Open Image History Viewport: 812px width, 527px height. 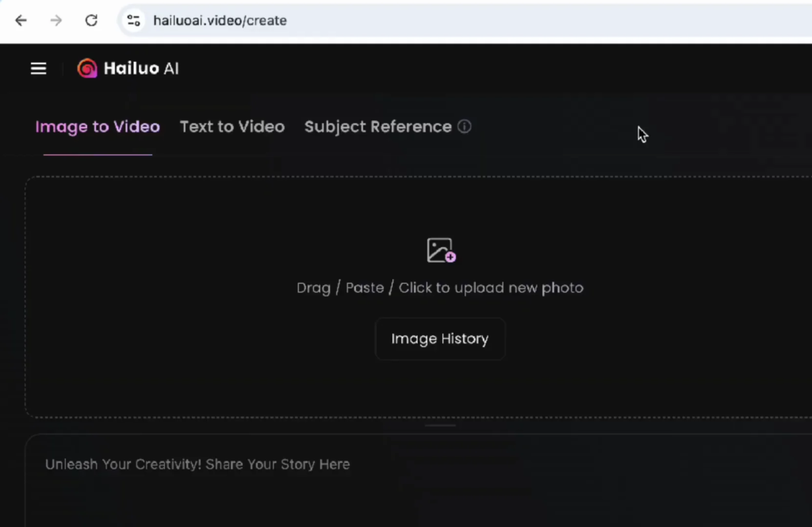pos(439,339)
